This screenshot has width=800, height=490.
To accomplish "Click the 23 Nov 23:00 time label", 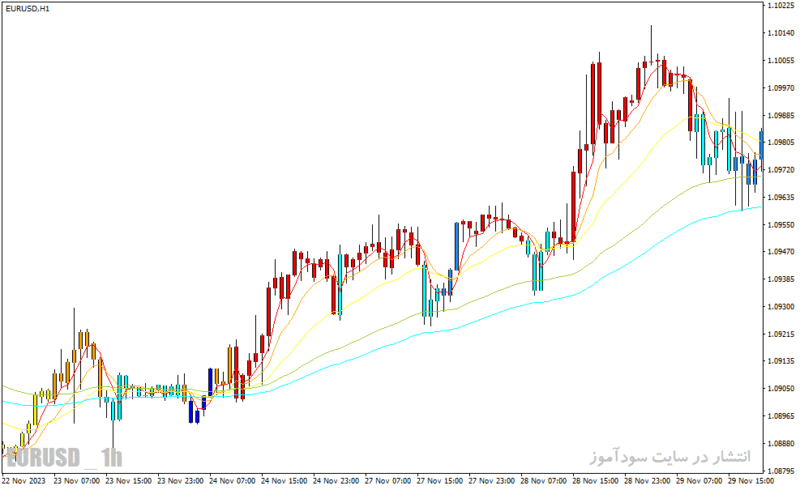I will coord(181,481).
